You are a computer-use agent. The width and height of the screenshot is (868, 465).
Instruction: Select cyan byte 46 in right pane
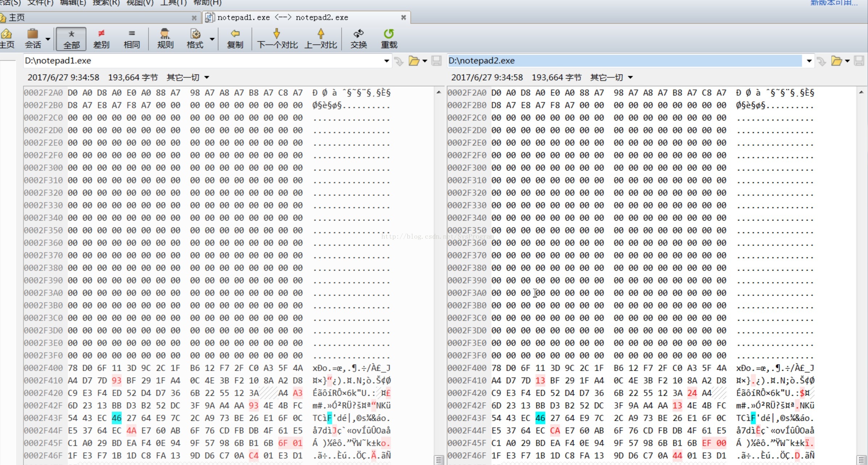tap(540, 418)
